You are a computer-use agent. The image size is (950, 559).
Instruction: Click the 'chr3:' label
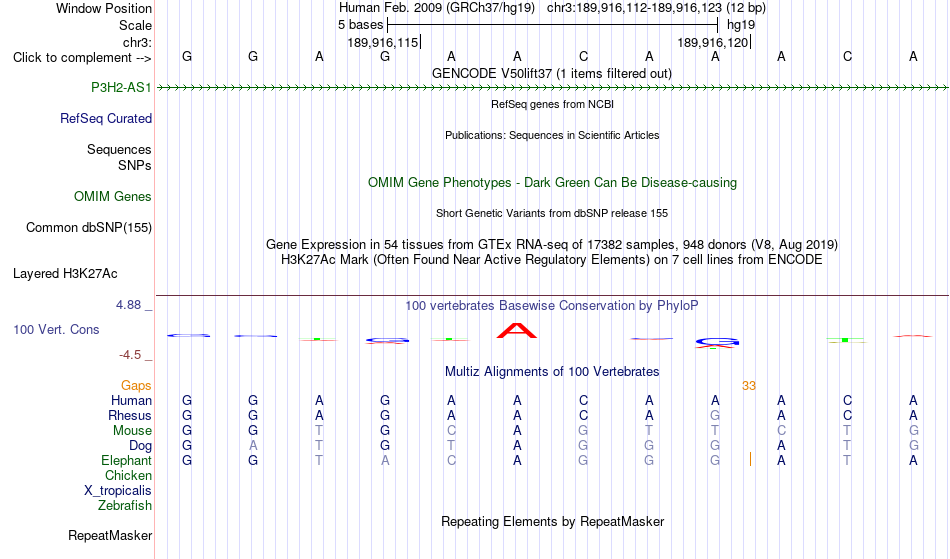137,42
